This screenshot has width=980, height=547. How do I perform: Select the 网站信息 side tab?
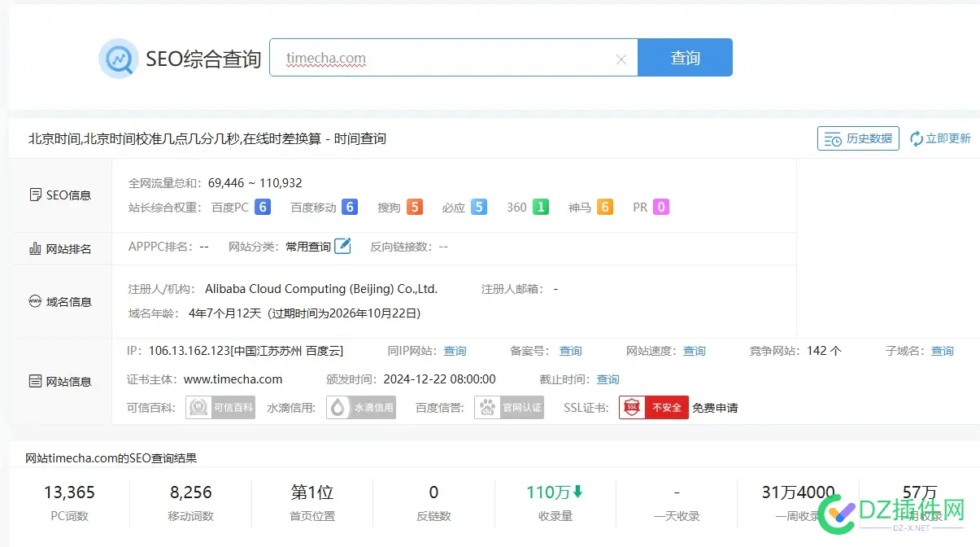60,381
